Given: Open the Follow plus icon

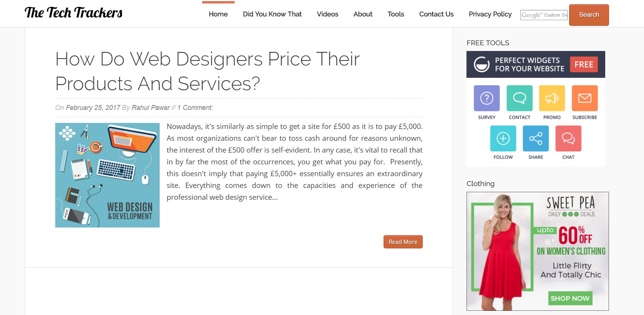Looking at the screenshot, I should point(503,138).
